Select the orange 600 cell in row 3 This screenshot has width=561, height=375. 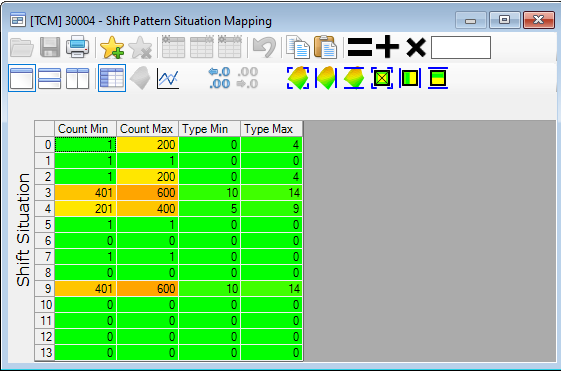[147, 193]
